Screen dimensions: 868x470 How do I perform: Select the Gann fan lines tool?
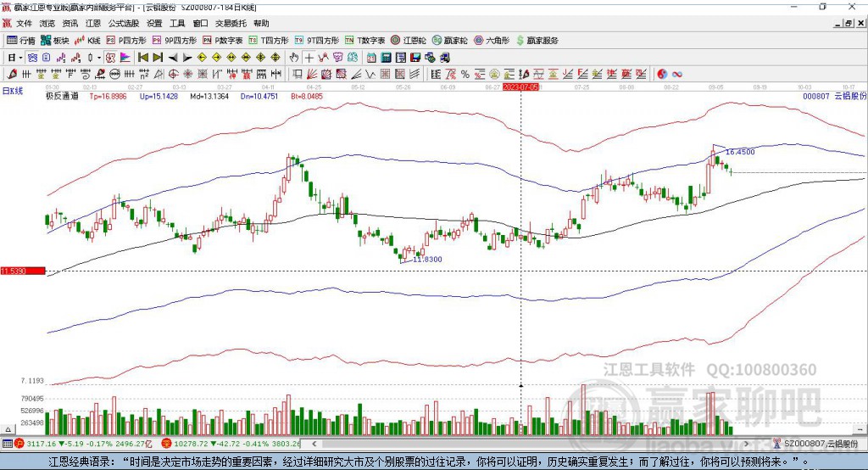(x=312, y=75)
